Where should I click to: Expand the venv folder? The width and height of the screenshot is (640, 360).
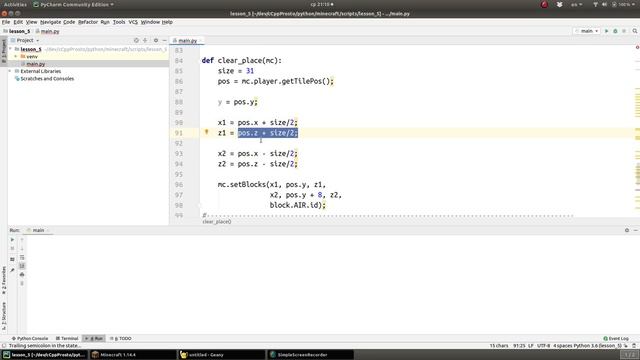point(16,56)
